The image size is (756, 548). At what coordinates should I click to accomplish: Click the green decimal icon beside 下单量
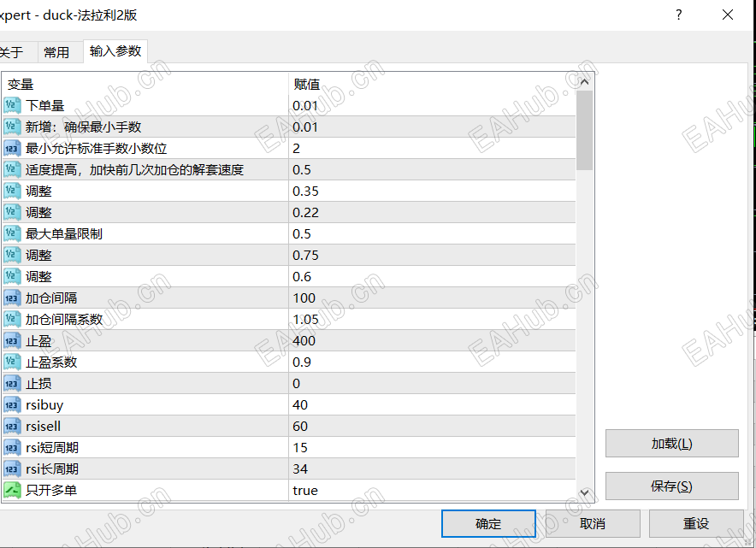pyautogui.click(x=12, y=104)
